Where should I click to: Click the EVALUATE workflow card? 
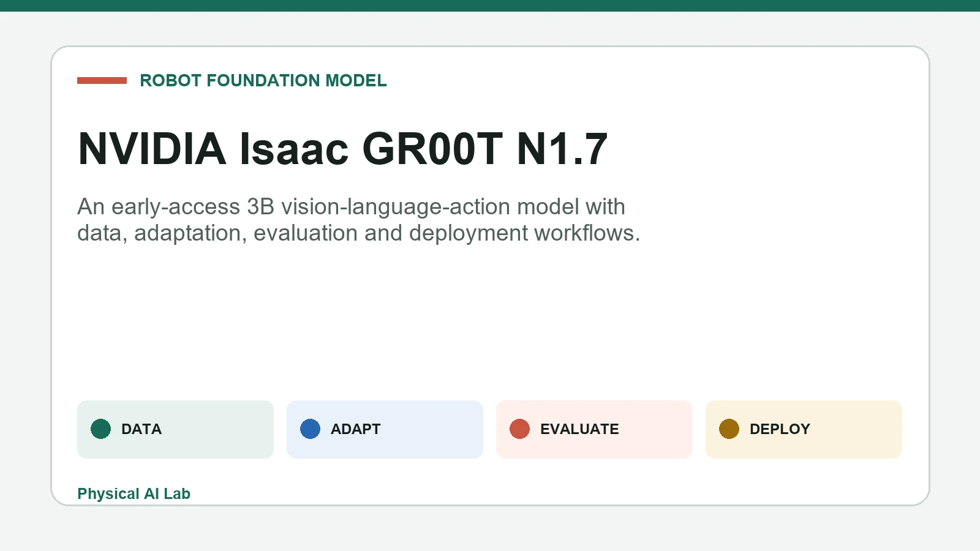tap(594, 429)
